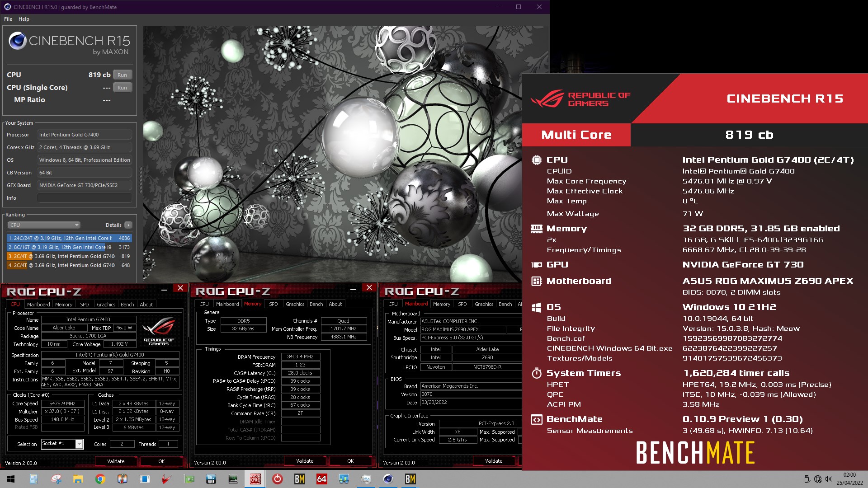Open Google Chrome from the taskbar
The height and width of the screenshot is (488, 868).
100,479
